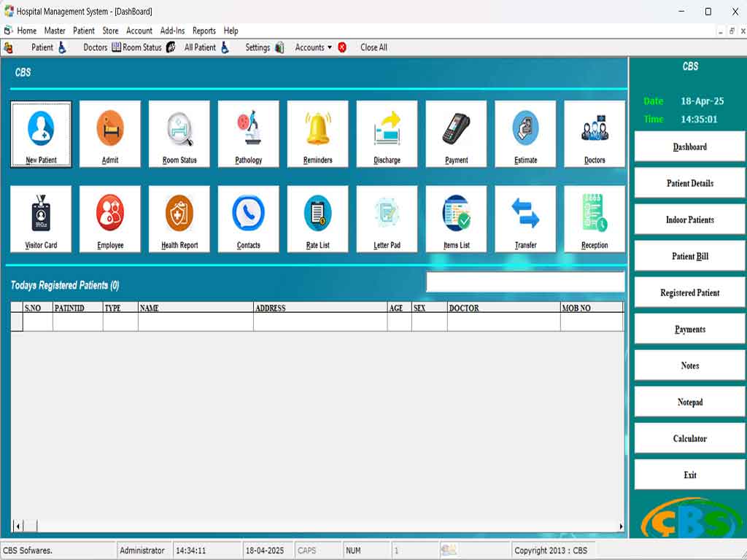Click the Close All toolbar button
747x560 pixels.
coord(373,47)
